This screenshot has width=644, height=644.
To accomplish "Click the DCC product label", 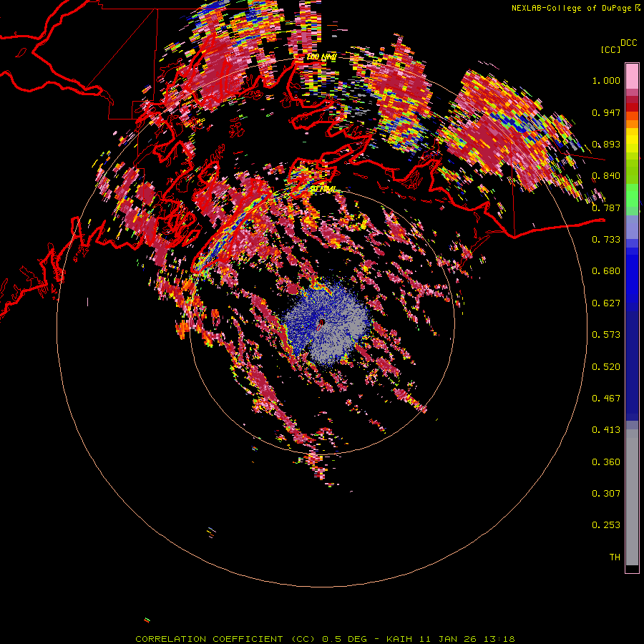I will [629, 43].
